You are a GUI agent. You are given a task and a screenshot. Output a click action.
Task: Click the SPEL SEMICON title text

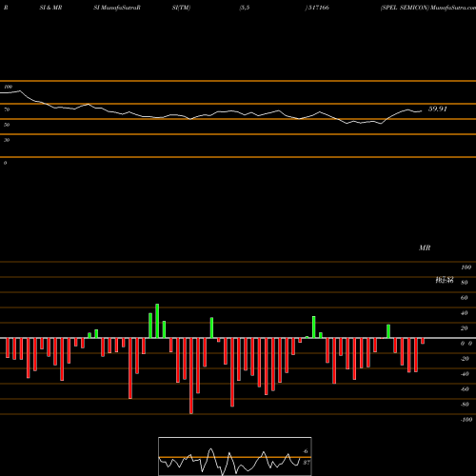coord(405,8)
